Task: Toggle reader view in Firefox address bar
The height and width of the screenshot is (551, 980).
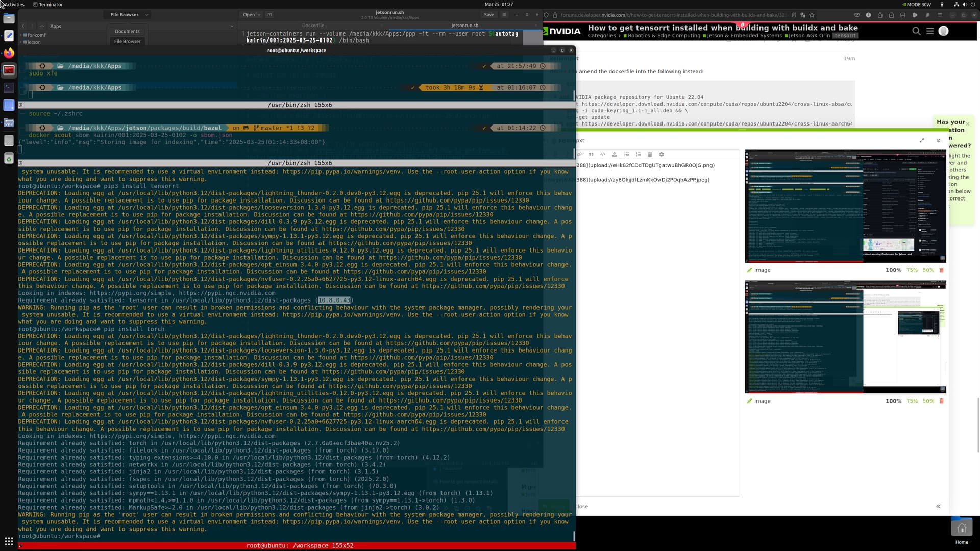Action: point(794,15)
